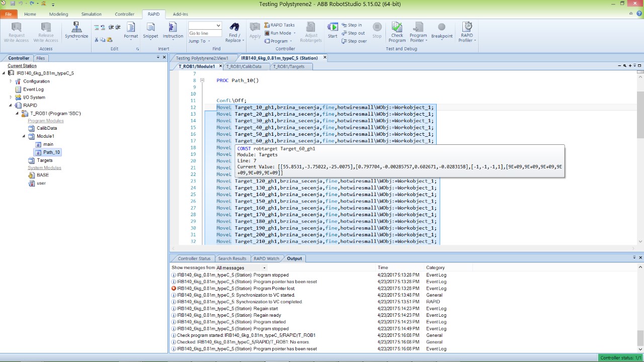Insert a code Snippet
The image size is (644, 362).
pos(150,30)
